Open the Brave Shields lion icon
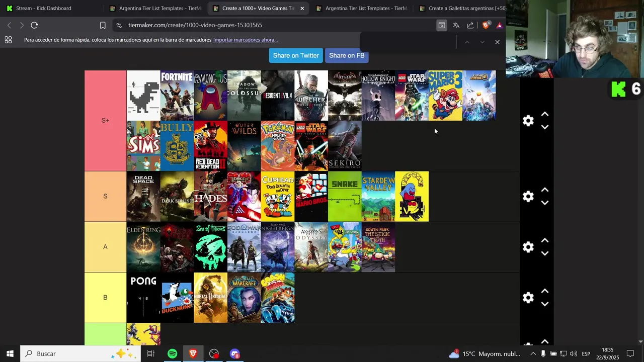The image size is (644, 362). point(486,25)
